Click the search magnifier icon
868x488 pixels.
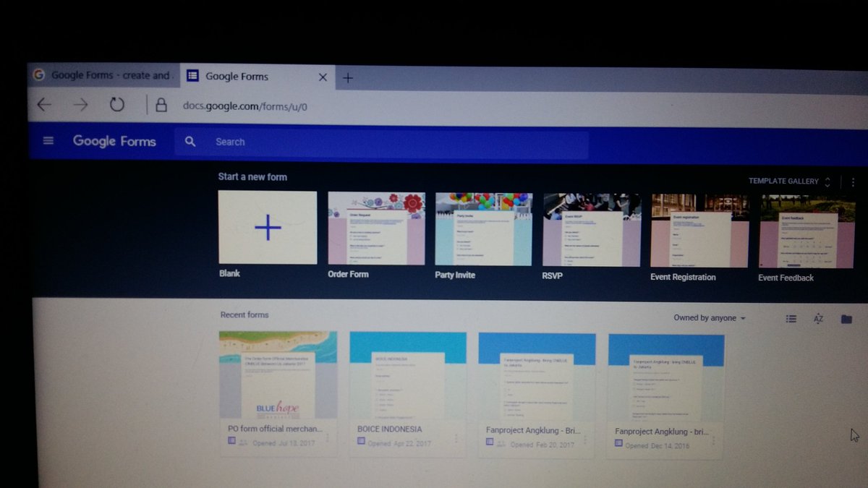(190, 142)
